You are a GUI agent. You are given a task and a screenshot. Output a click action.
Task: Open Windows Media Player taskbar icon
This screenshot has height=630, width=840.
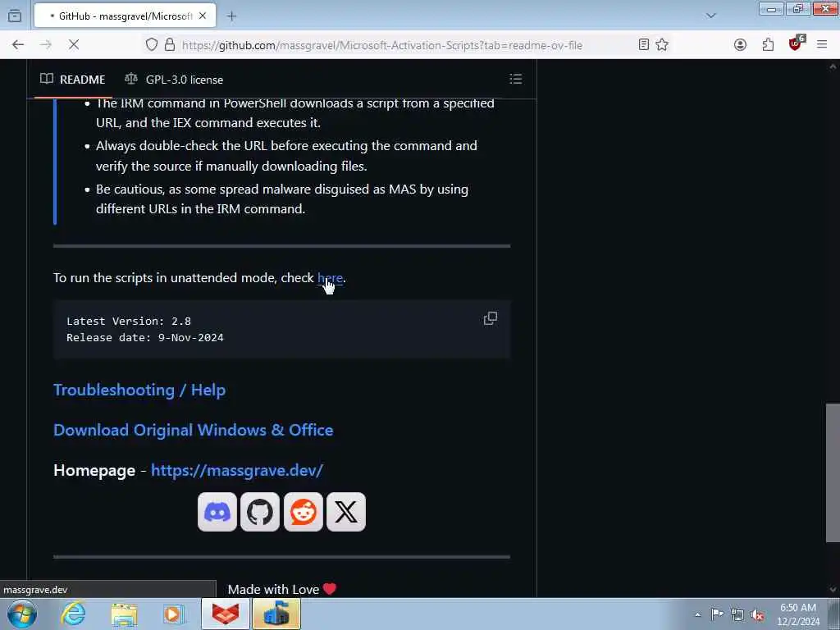pos(173,614)
